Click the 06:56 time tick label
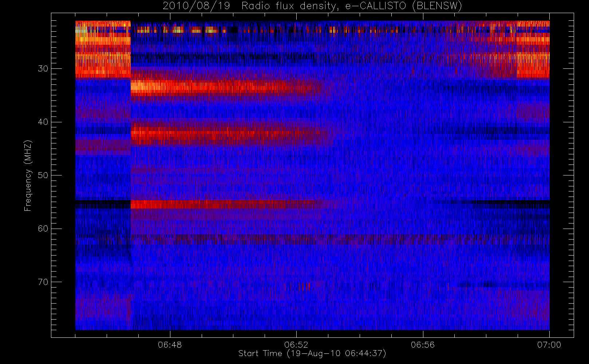 point(423,345)
